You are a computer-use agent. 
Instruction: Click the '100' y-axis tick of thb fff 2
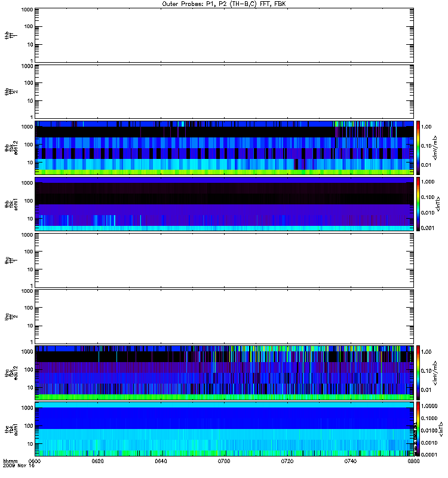pos(29,83)
